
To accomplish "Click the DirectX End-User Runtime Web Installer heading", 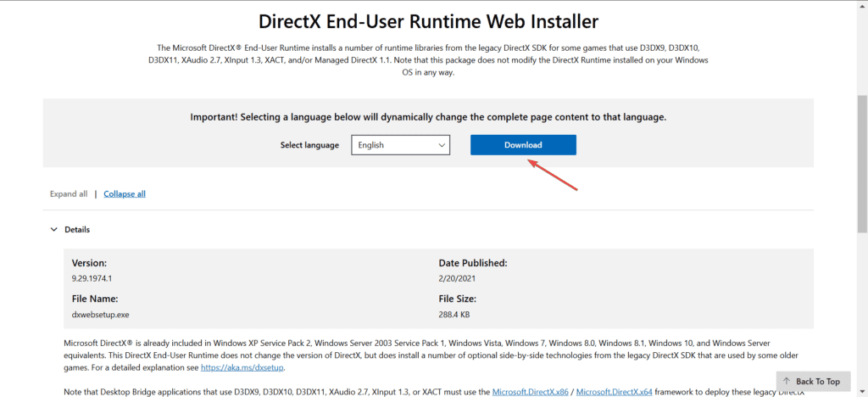I will coord(428,21).
